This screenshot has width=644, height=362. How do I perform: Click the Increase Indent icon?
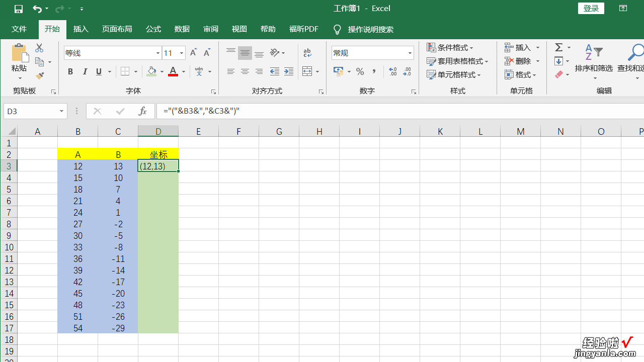point(289,72)
